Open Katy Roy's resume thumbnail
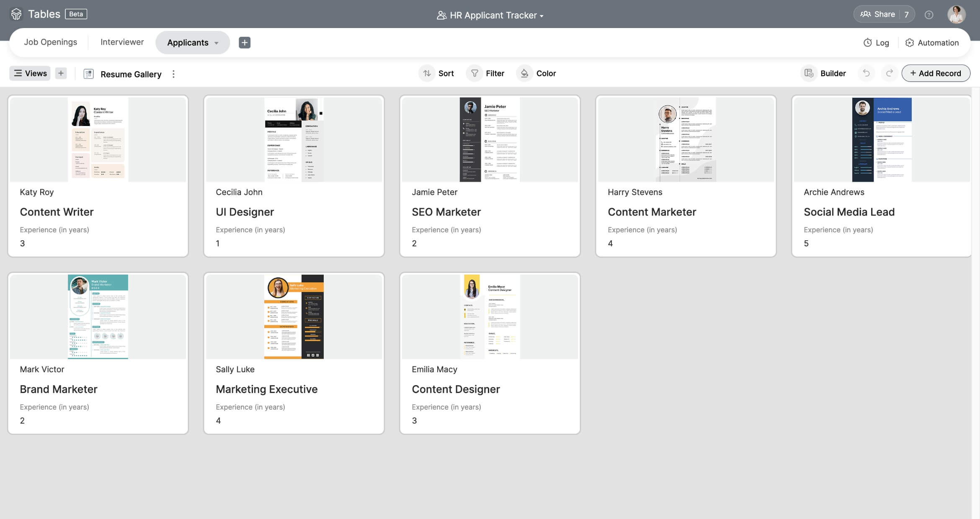Image resolution: width=980 pixels, height=519 pixels. [x=98, y=139]
